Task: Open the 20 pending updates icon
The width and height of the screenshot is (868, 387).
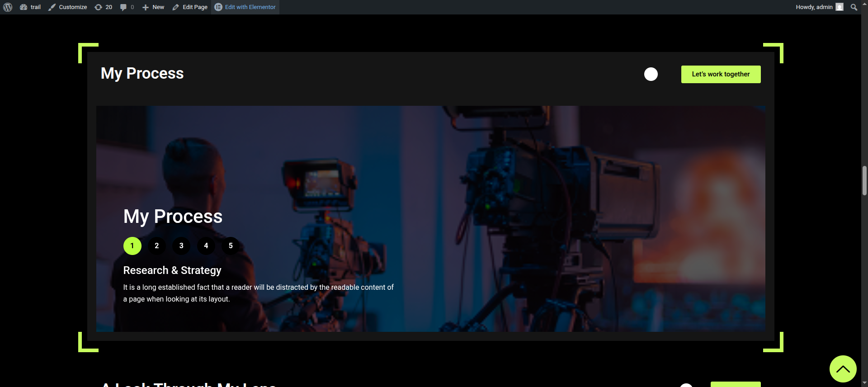Action: [98, 7]
